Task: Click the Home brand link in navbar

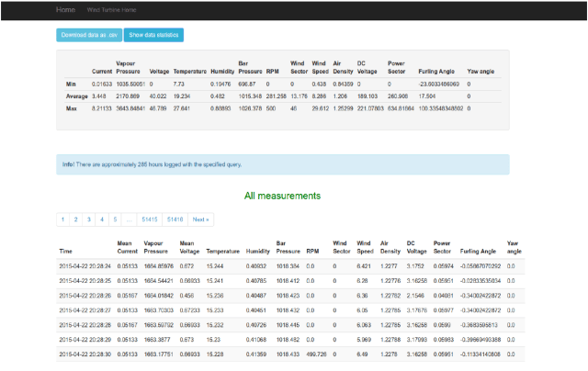Action: pyautogui.click(x=66, y=8)
